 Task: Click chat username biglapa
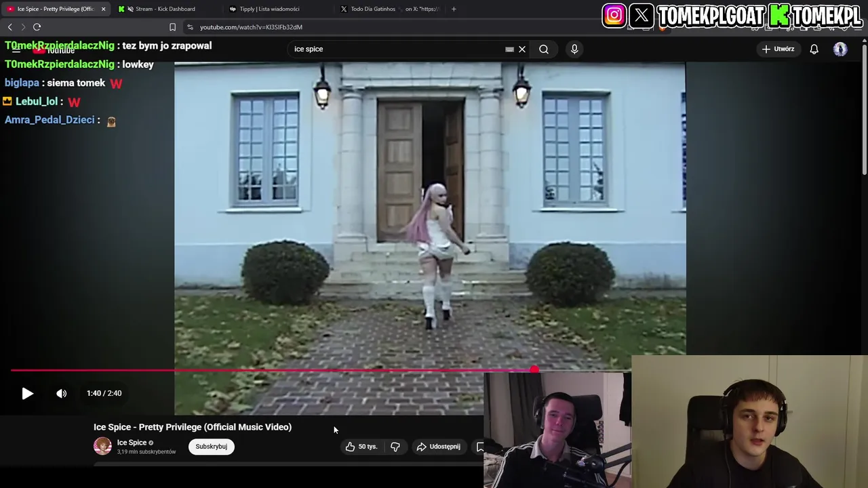[x=22, y=83]
